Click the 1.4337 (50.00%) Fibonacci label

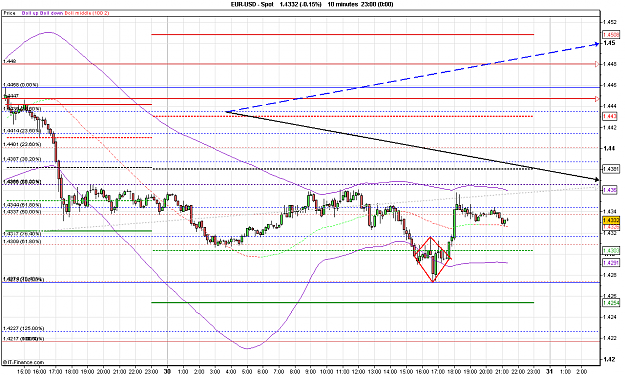tap(22, 212)
